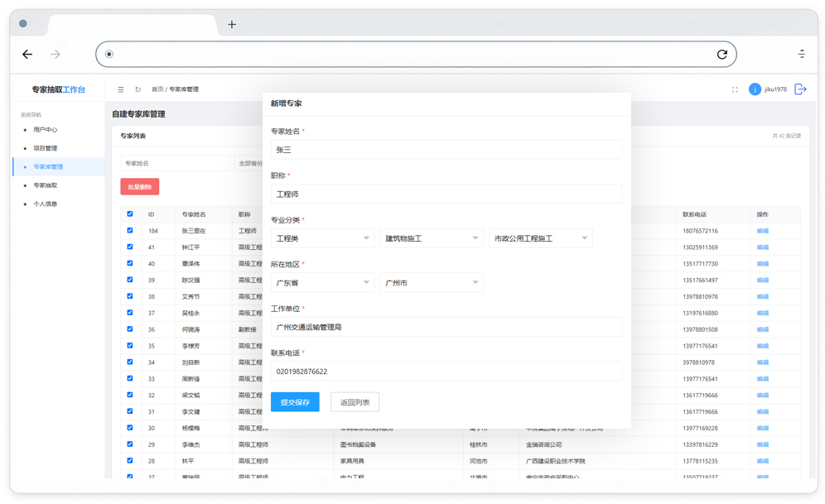825x504 pixels.
Task: Click the user avatar for jiku1978
Action: pos(755,89)
